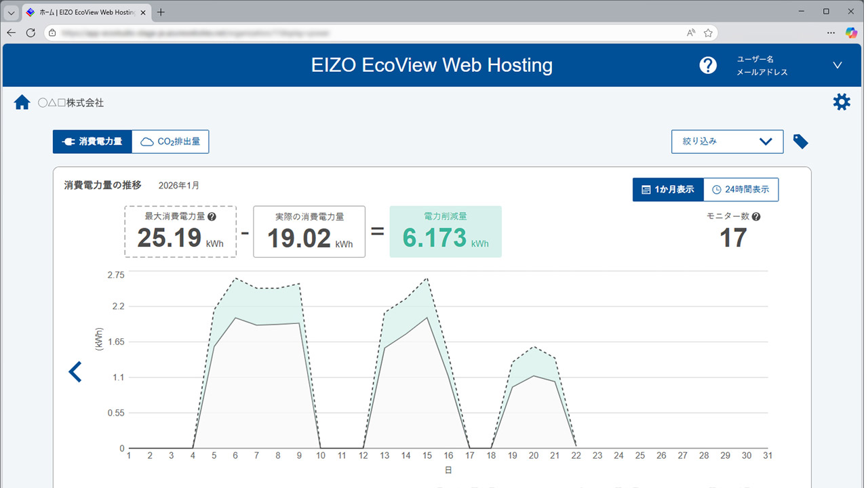Click the left chevron to view previous month
The width and height of the screenshot is (868, 488).
(x=75, y=371)
